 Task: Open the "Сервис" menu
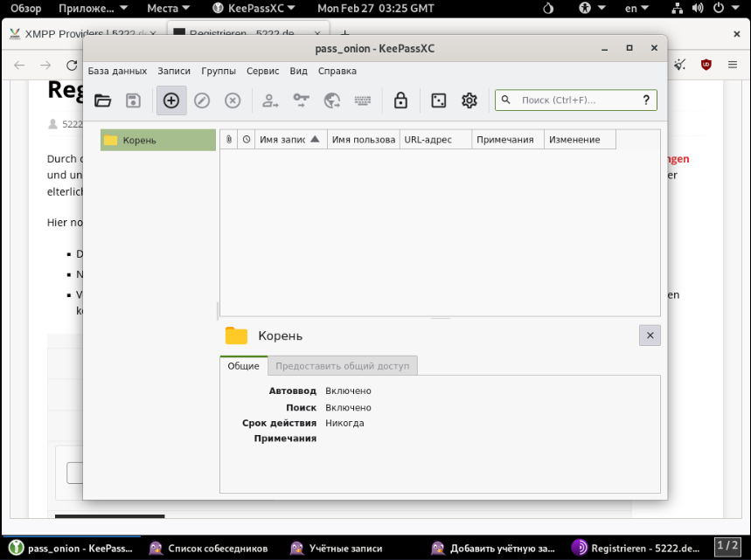[x=262, y=71]
